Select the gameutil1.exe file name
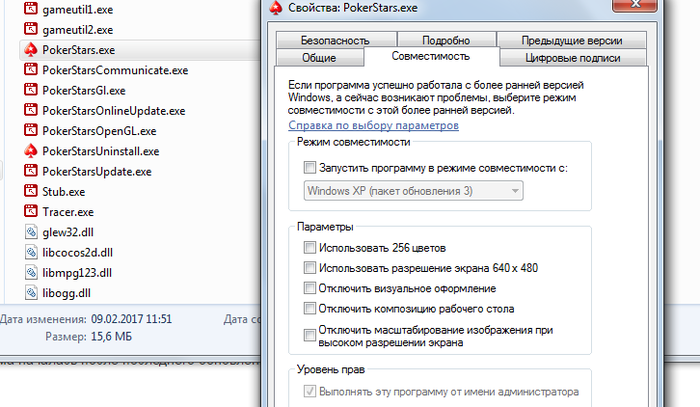 78,9
